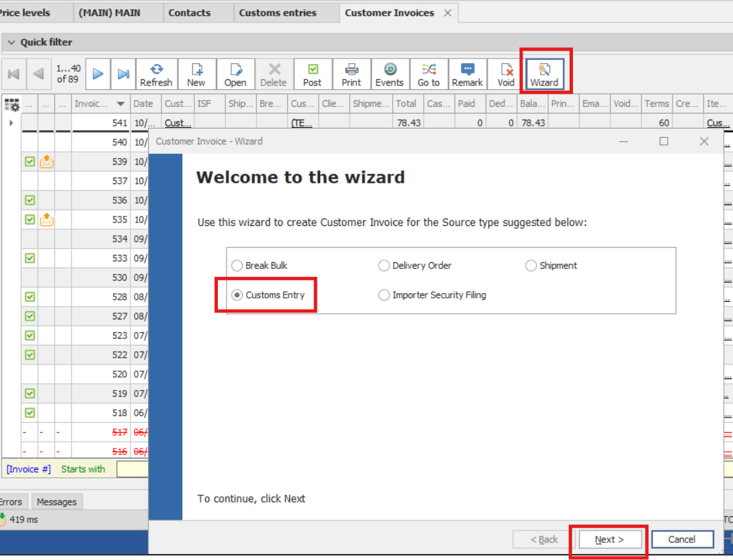733x560 pixels.
Task: Click the Void invoice icon
Action: (505, 74)
